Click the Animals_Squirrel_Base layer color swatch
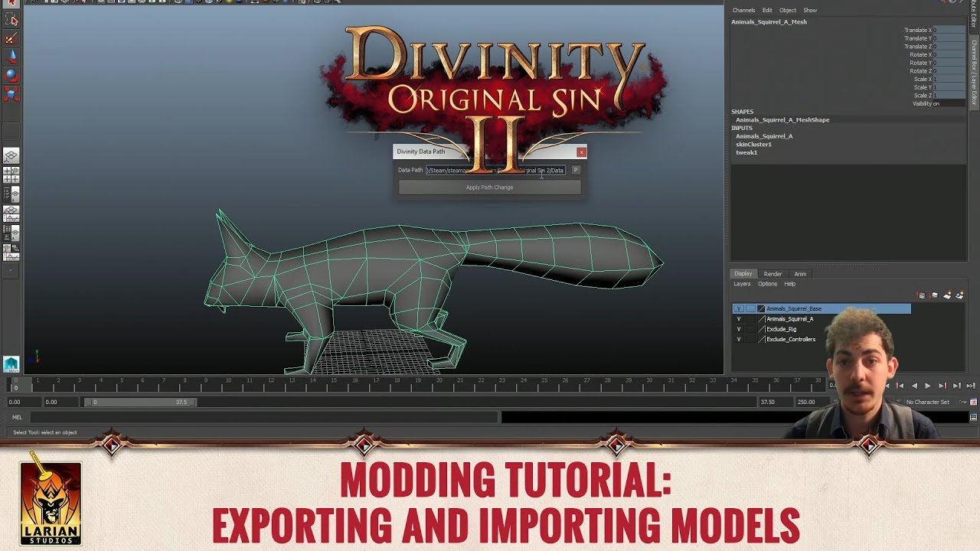Image resolution: width=980 pixels, height=551 pixels. click(761, 309)
